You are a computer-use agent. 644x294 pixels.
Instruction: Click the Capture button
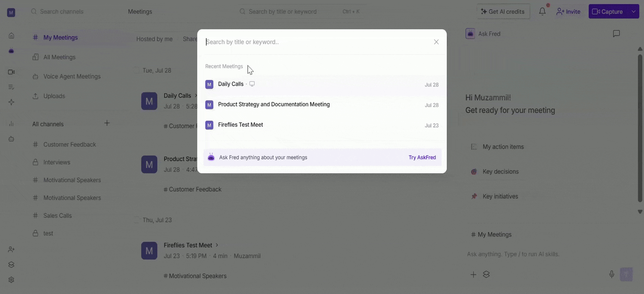[607, 12]
